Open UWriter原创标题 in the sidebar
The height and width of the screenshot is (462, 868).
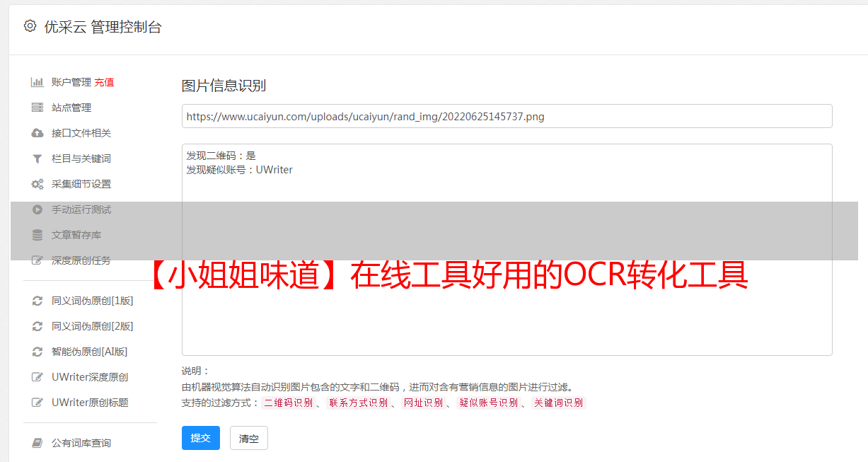90,403
